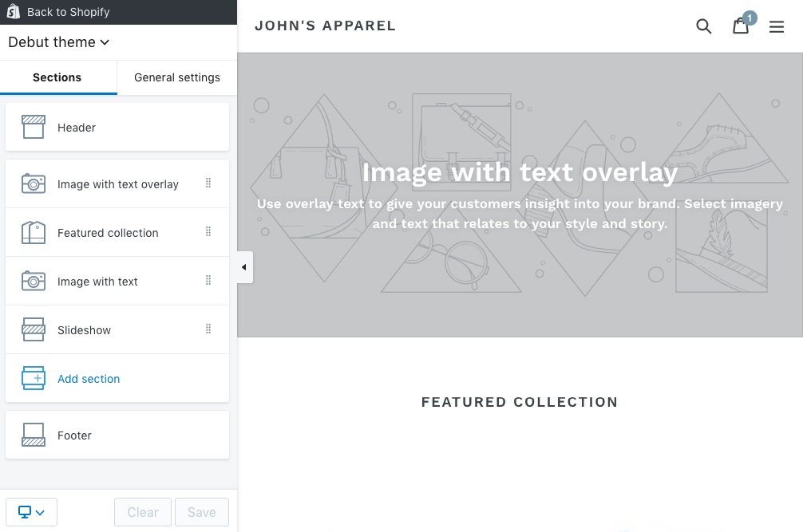Collapse the sidebar with the arrow tab
This screenshot has height=532, width=803.
click(243, 267)
